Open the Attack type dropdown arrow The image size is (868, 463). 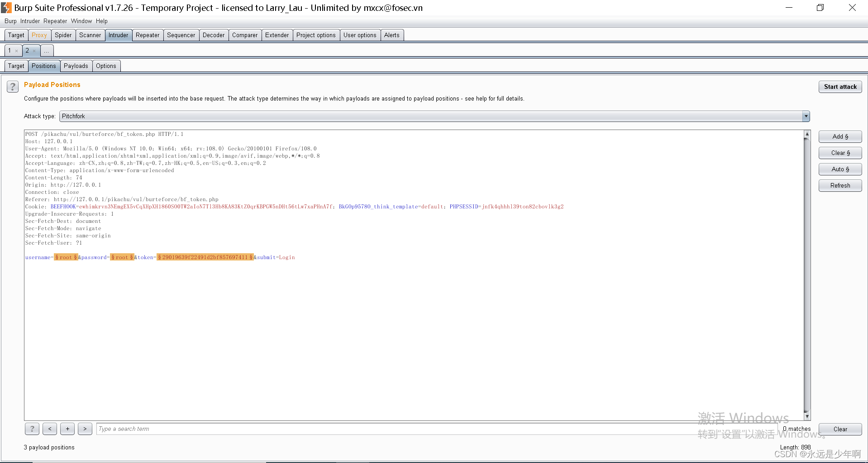pos(806,116)
